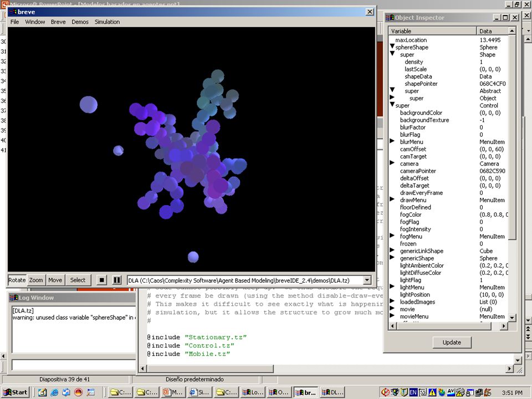Viewport: 532px width, 399px height.
Task: Open the PowerPoint 'M...' taskbar button
Action: point(174,392)
